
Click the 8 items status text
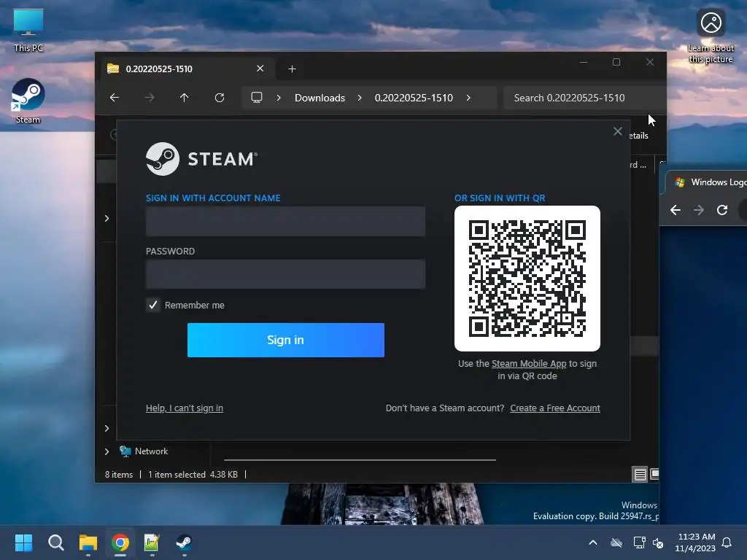pyautogui.click(x=119, y=474)
